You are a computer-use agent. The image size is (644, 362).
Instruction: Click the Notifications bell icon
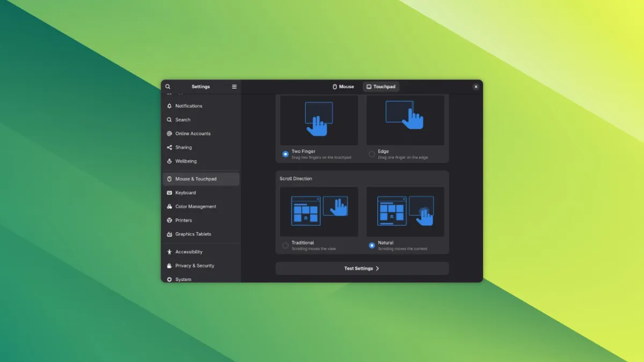[170, 106]
